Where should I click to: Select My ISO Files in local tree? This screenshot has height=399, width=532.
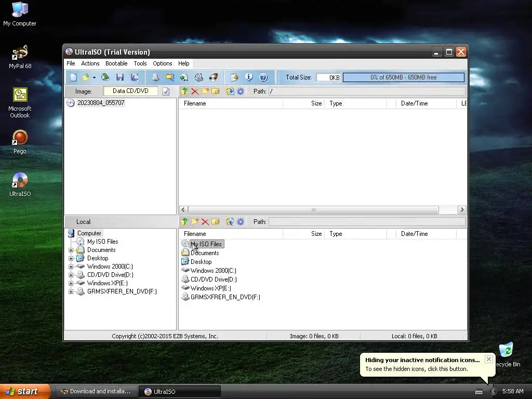(x=102, y=242)
